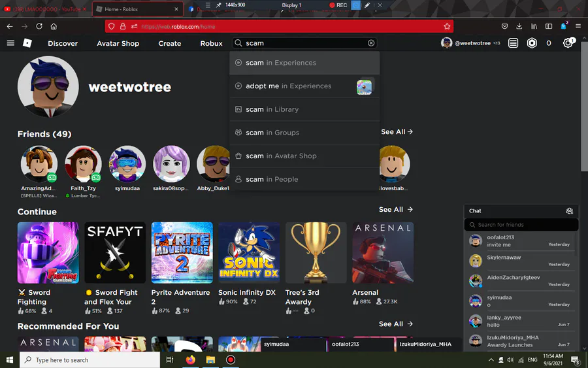
Task: Go to browser Home icon
Action: (x=54, y=26)
